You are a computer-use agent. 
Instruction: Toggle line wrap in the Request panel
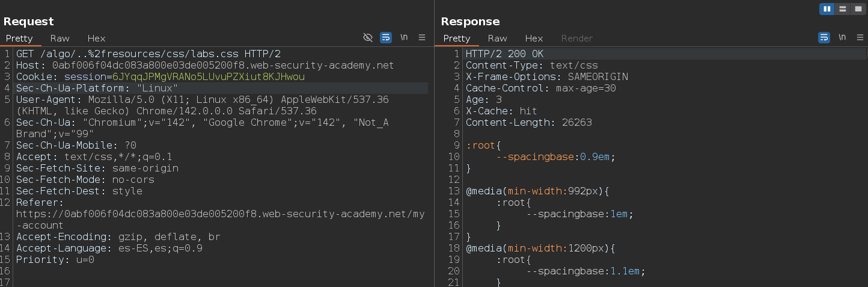pos(386,37)
